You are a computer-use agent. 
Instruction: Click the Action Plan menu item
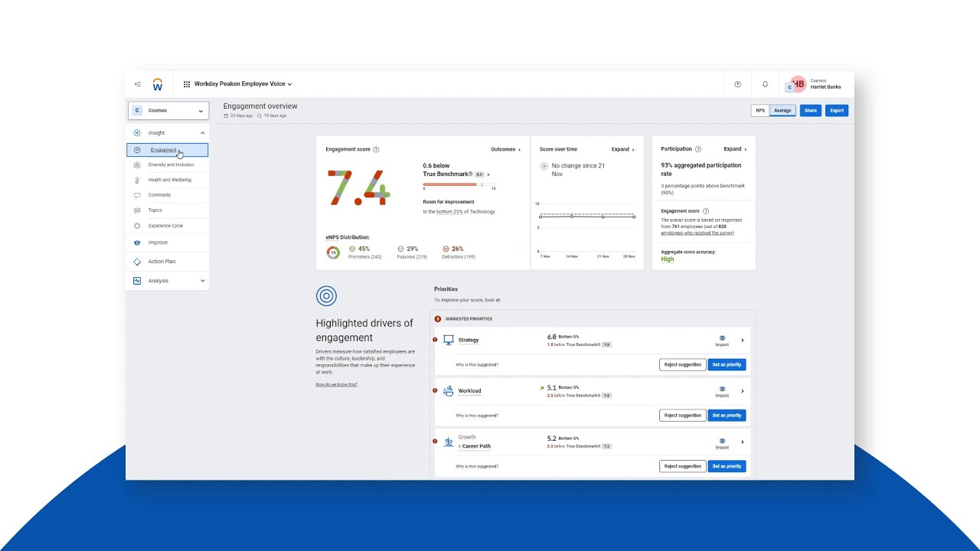coord(162,262)
